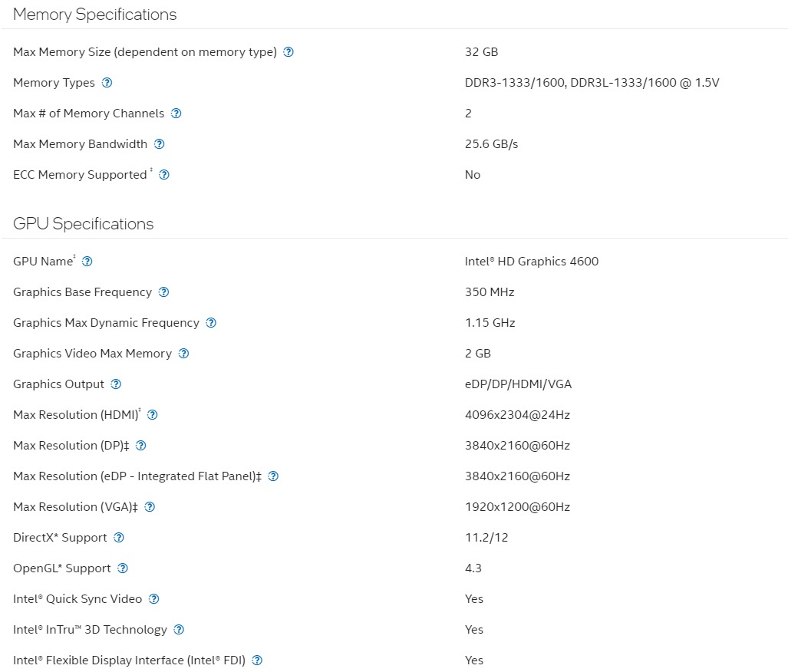Open the Max Memory Bandwidth help tooltip
The width and height of the screenshot is (788, 672).
click(x=160, y=143)
